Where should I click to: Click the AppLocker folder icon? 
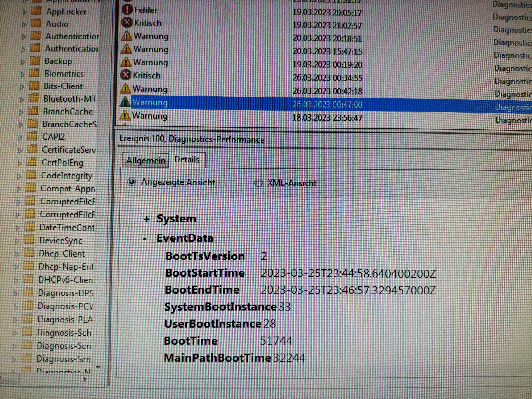coord(36,11)
